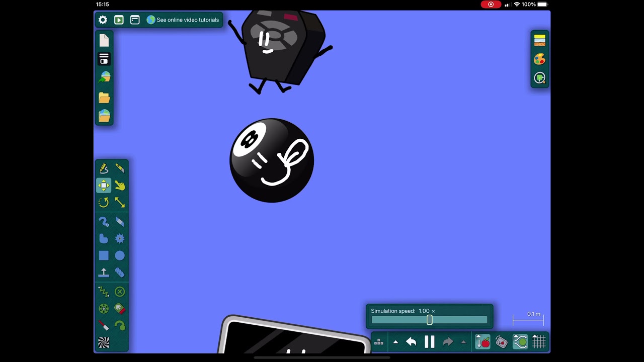The height and width of the screenshot is (362, 644).
Task: Select the Knife tool
Action: point(120,168)
